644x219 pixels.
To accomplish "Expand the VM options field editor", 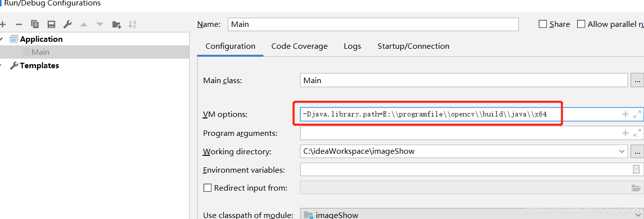I will 637,114.
